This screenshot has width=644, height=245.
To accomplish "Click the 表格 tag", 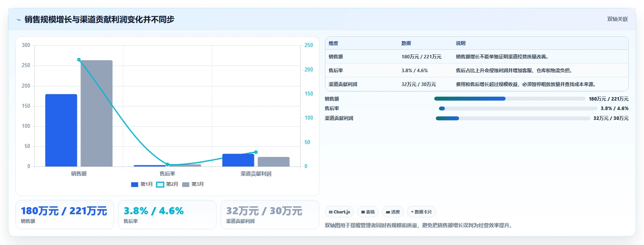I will (x=368, y=212).
